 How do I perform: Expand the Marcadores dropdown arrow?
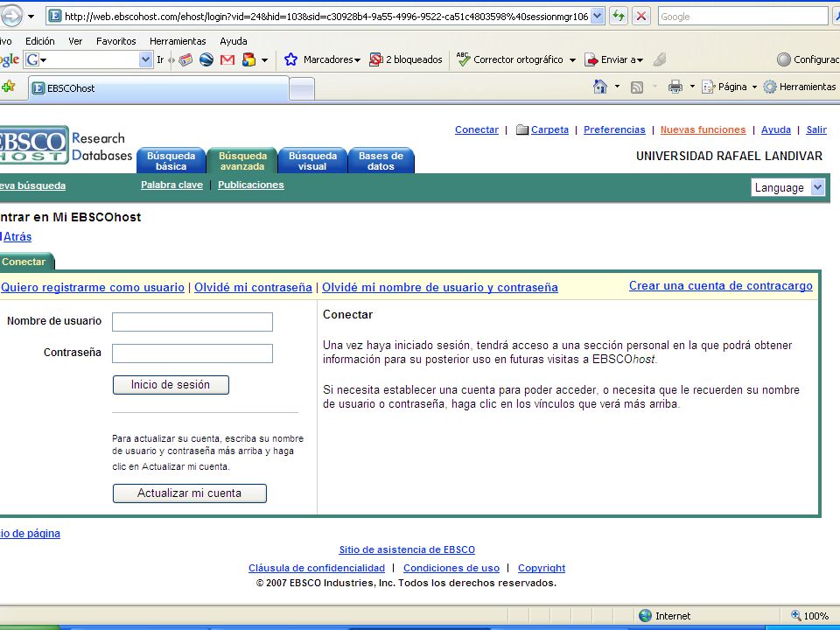(357, 60)
